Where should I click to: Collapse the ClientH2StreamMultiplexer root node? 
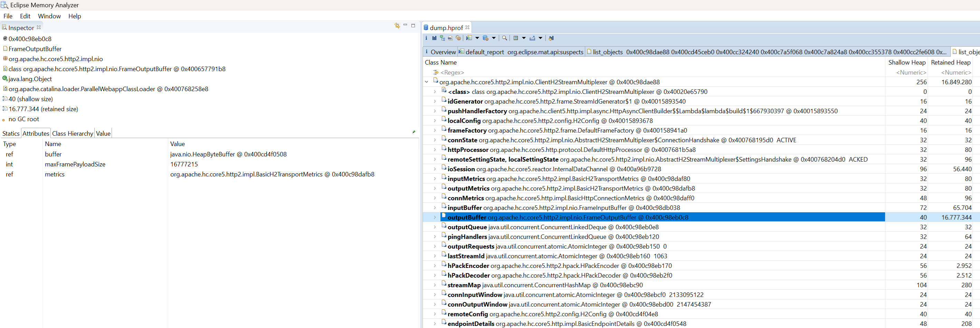point(427,82)
